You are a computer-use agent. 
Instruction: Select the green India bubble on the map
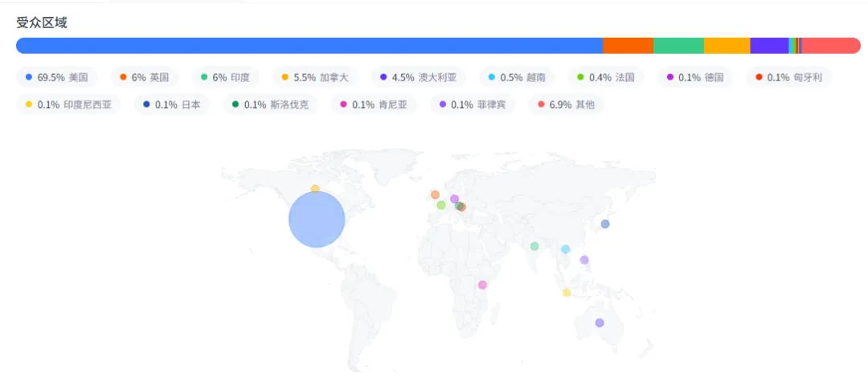click(534, 246)
